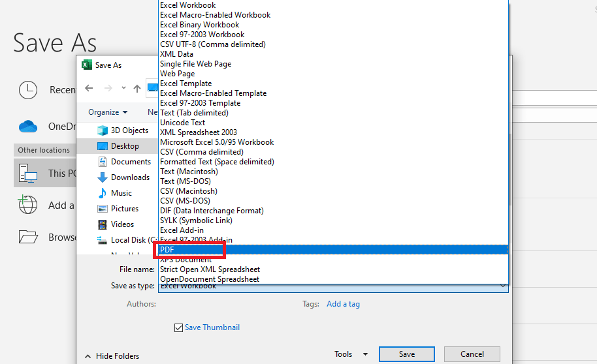Choose Excel Macro-Enabled Template type

coord(333,93)
